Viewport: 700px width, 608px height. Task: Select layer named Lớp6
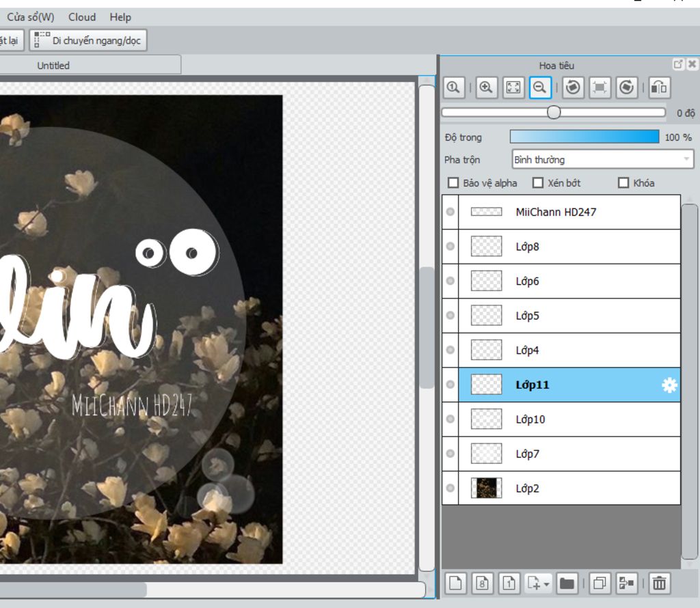tap(527, 281)
